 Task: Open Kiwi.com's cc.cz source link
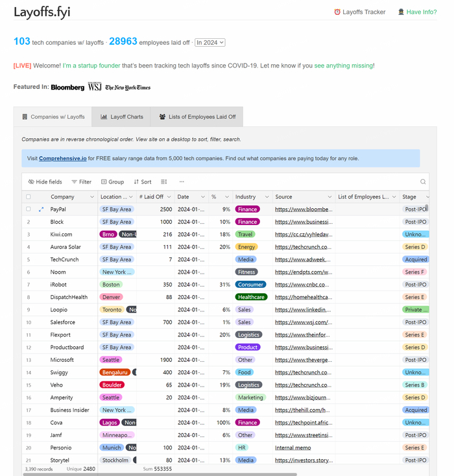tap(304, 234)
